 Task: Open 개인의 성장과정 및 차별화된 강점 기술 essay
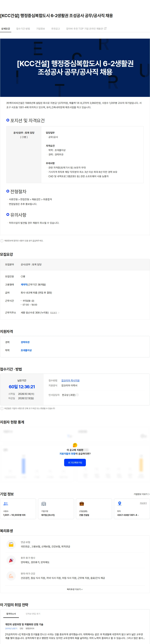(24, 624)
